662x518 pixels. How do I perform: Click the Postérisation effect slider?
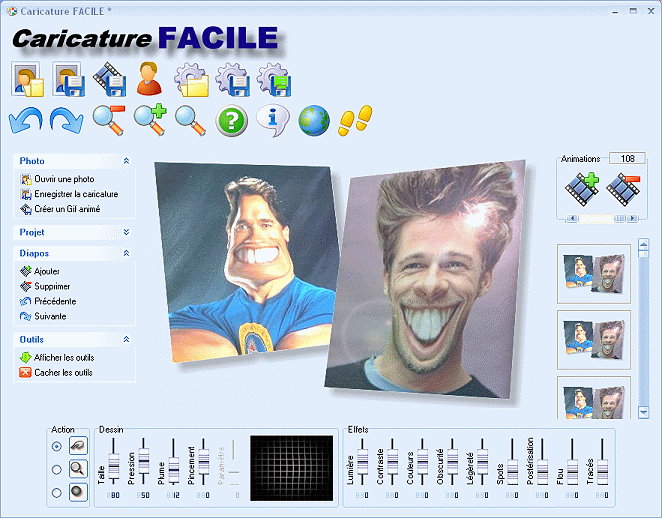tap(542, 461)
